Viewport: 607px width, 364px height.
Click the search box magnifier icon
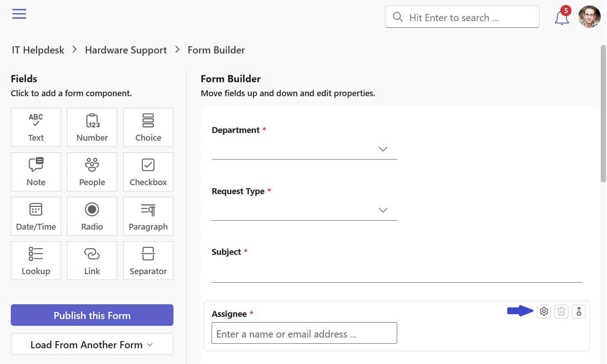(x=398, y=17)
